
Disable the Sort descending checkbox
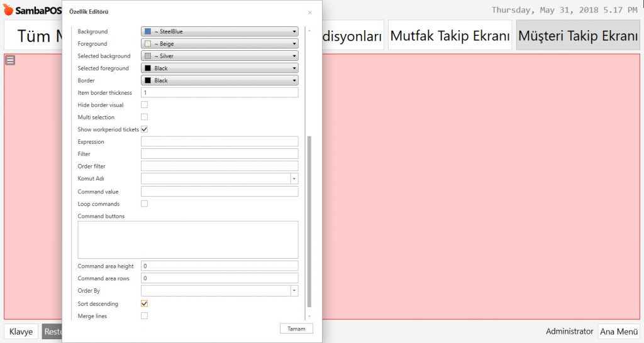[145, 303]
